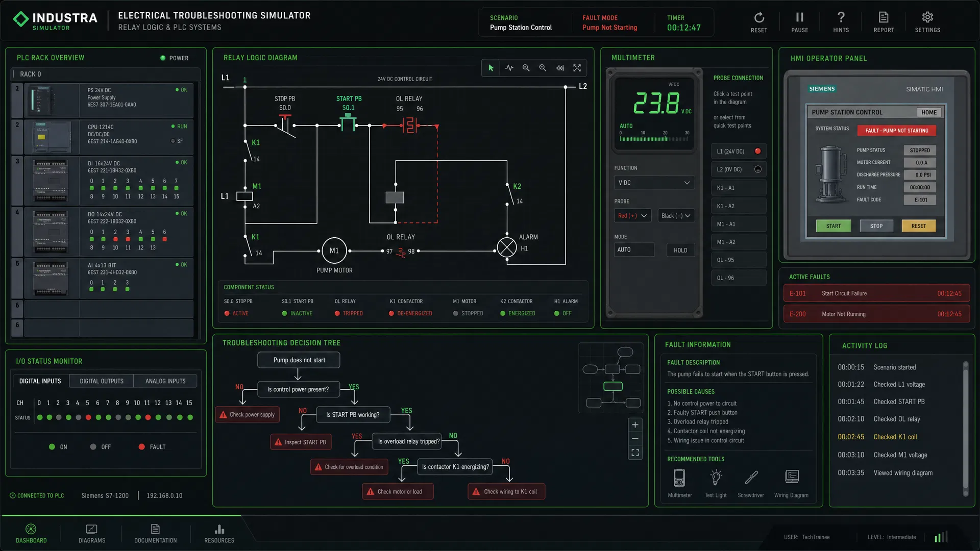
Task: Select the OL - 96 test point
Action: (x=739, y=278)
